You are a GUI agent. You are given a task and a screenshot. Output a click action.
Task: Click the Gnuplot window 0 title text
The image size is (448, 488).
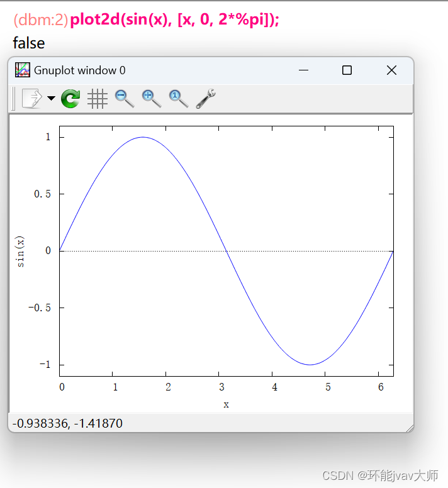[x=80, y=70]
